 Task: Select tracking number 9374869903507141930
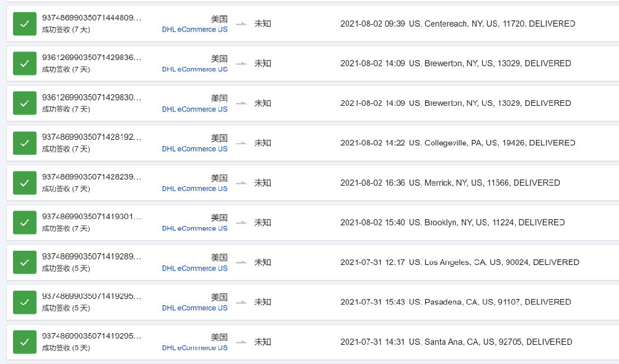click(x=92, y=217)
